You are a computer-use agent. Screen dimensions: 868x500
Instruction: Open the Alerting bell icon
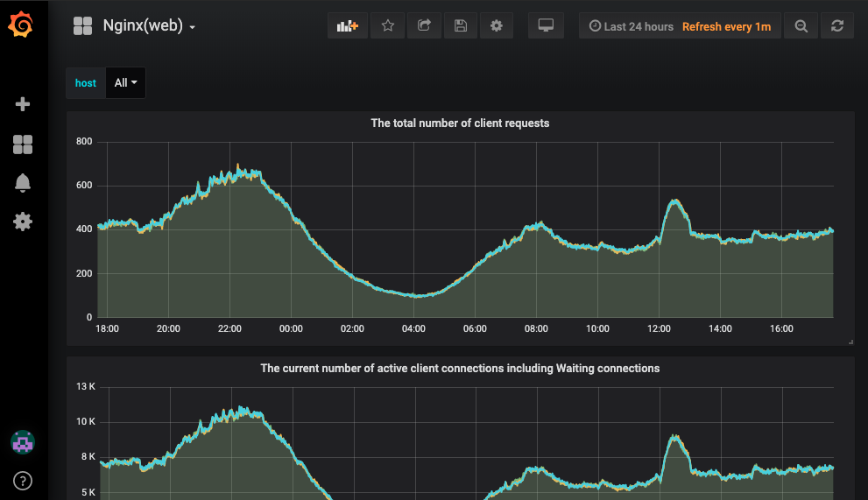pos(23,183)
